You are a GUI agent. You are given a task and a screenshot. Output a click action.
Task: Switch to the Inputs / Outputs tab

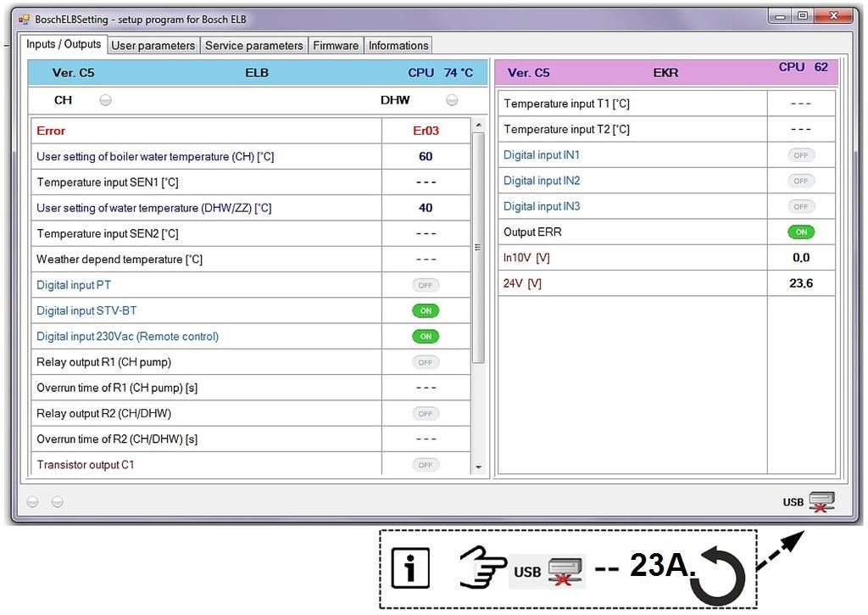(64, 44)
